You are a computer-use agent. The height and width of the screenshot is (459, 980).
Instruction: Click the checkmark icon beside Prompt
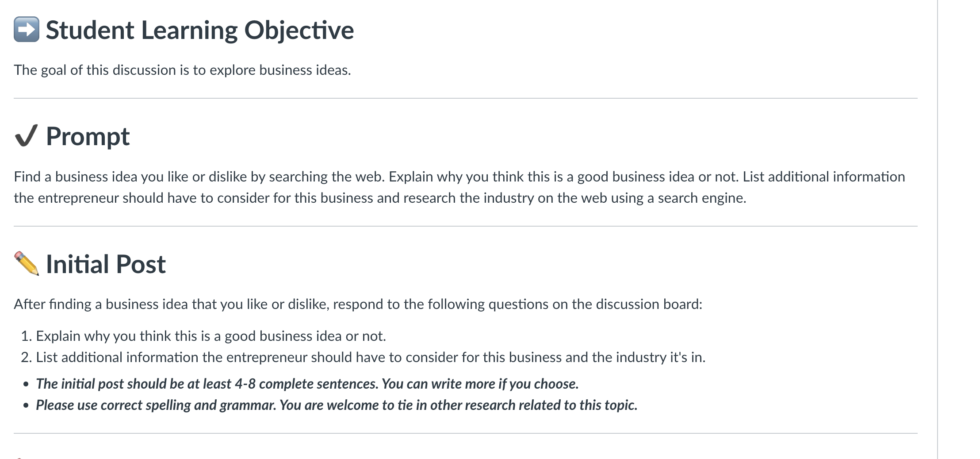(x=26, y=135)
